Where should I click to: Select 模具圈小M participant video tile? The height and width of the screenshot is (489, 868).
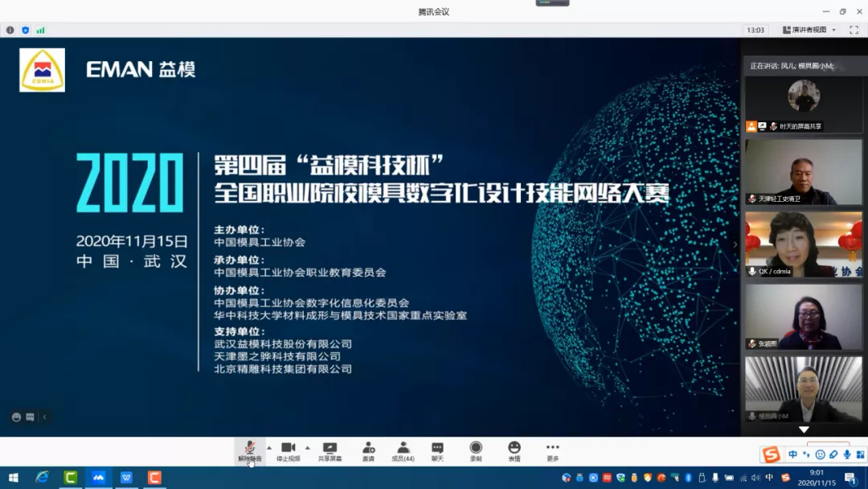(803, 389)
